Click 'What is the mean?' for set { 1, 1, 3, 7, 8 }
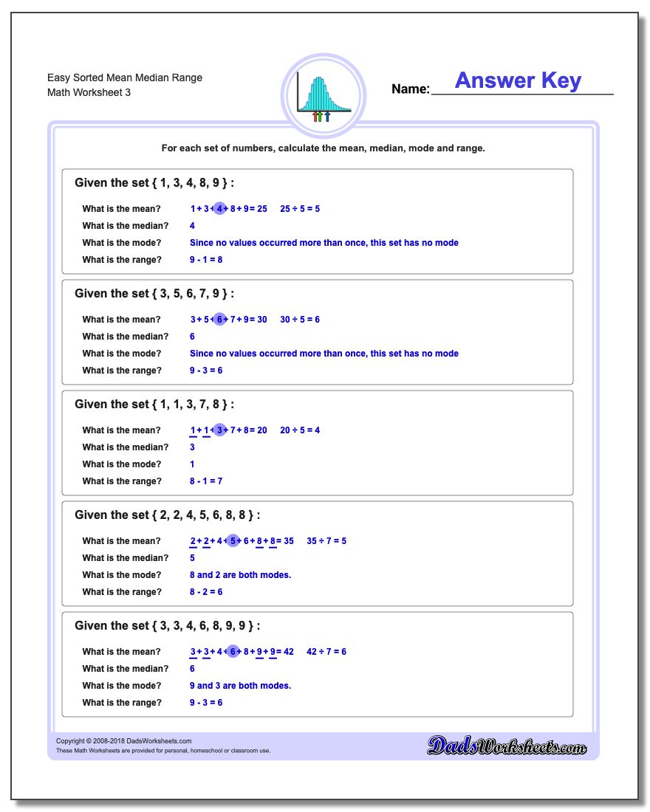This screenshot has width=650, height=812. 121,430
